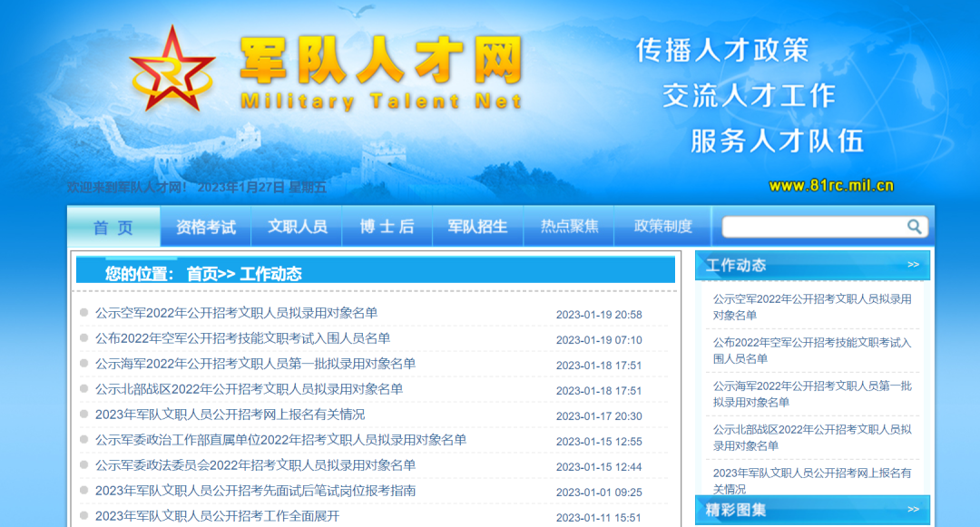Open sidebar link 公示海军2022年第一批拟录用
The width and height of the screenshot is (980, 527).
click(x=812, y=394)
